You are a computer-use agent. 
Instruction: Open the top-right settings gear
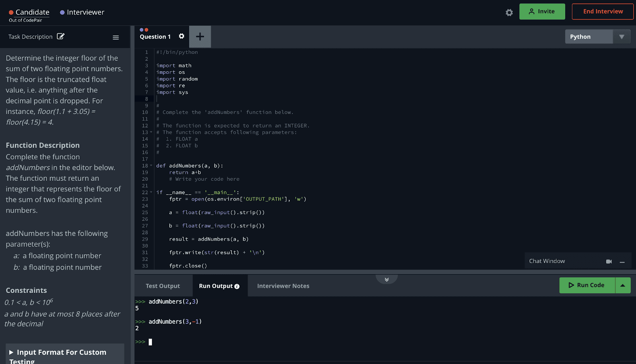(509, 12)
